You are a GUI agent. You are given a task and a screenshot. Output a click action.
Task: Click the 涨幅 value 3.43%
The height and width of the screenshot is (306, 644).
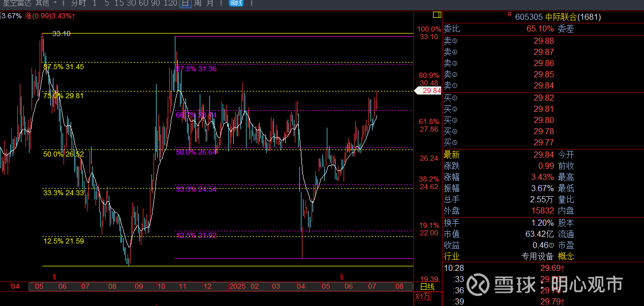coord(542,177)
